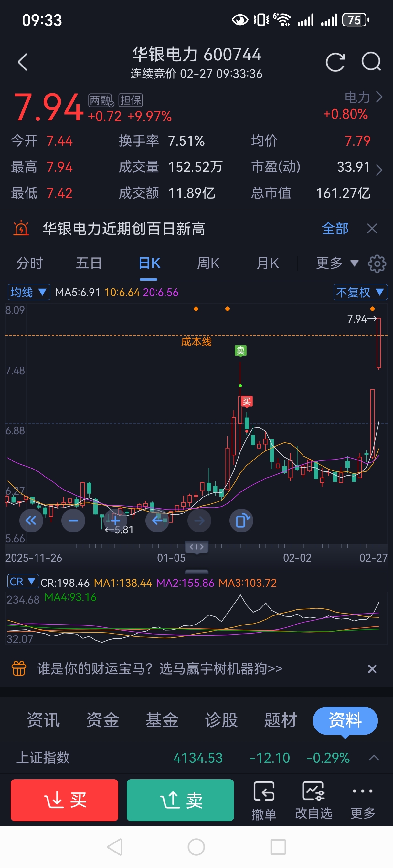Open the 更多 period dropdown
The width and height of the screenshot is (393, 868).
coord(337,263)
